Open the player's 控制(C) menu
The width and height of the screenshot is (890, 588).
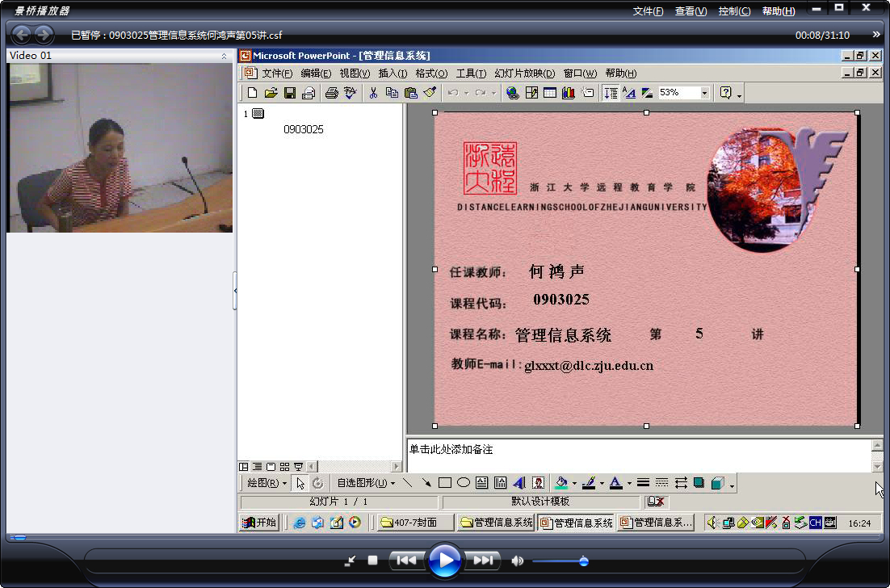tap(734, 11)
